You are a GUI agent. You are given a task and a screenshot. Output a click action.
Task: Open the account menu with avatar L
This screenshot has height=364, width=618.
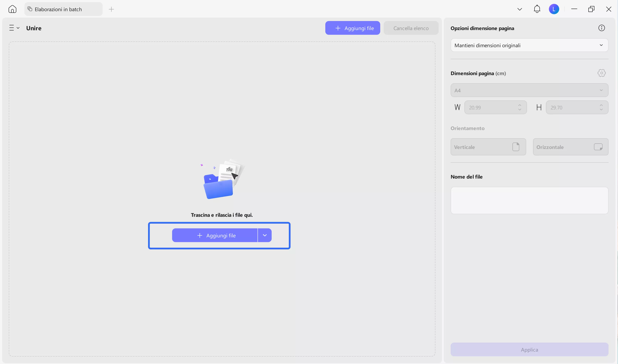pyautogui.click(x=554, y=9)
